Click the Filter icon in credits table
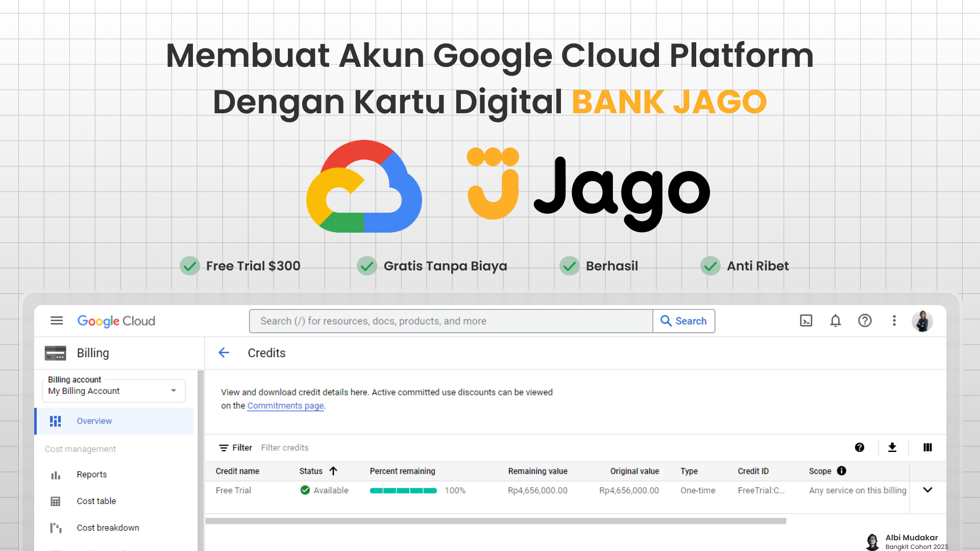This screenshot has height=551, width=980. pyautogui.click(x=224, y=448)
